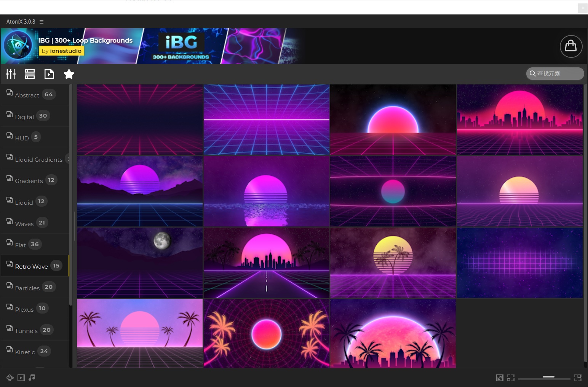Select the Digital category

(x=35, y=116)
